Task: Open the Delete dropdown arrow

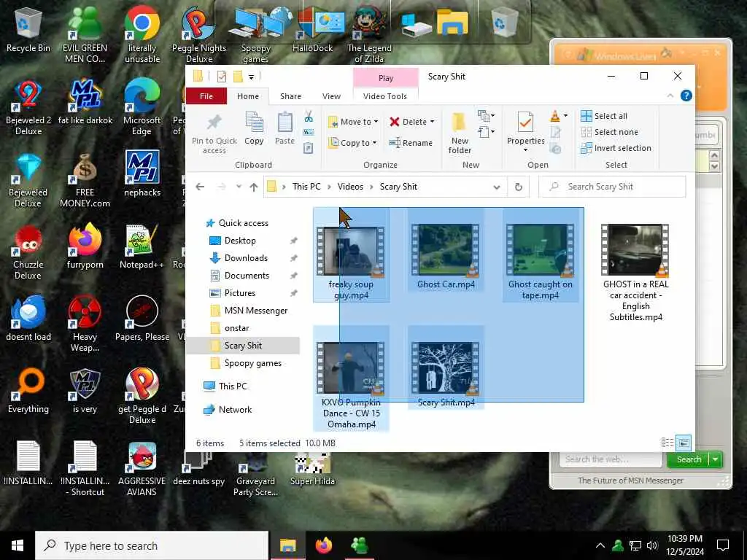Action: pos(432,122)
